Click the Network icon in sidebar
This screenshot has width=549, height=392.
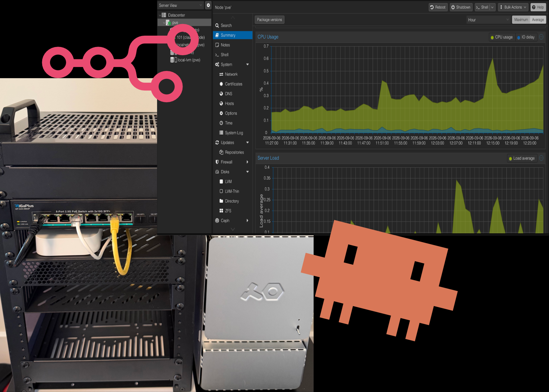221,74
